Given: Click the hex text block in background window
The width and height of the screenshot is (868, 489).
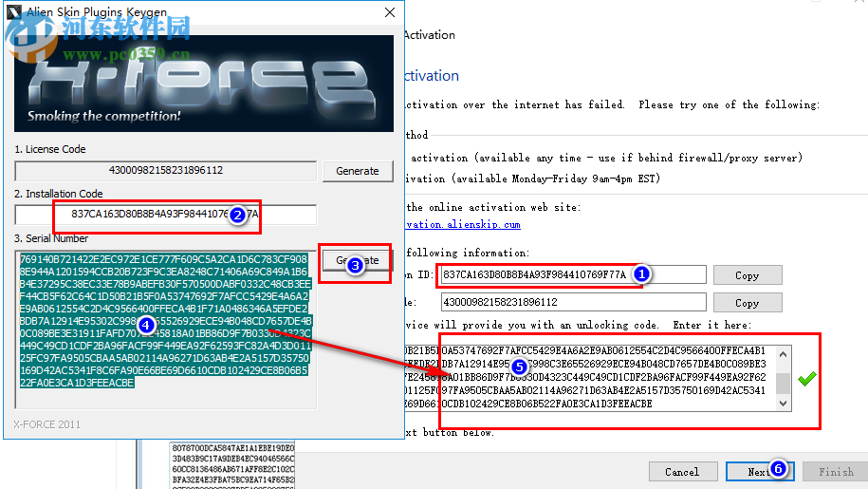Looking at the screenshot, I should pyautogui.click(x=233, y=464).
